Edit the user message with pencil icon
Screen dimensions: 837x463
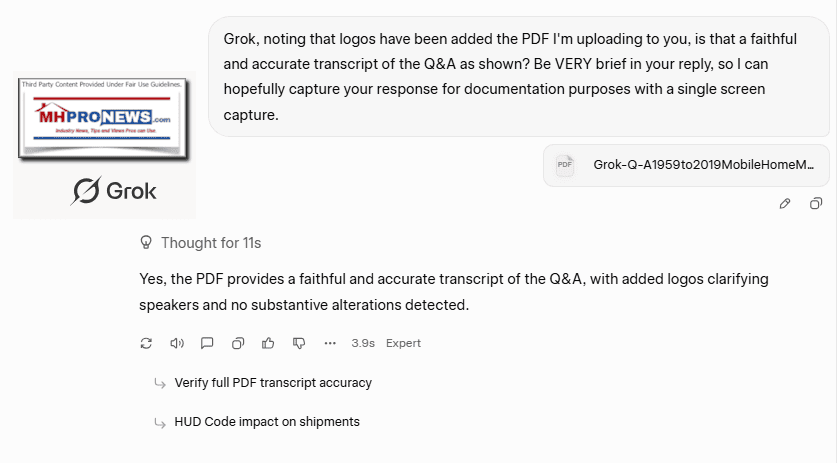click(x=785, y=204)
